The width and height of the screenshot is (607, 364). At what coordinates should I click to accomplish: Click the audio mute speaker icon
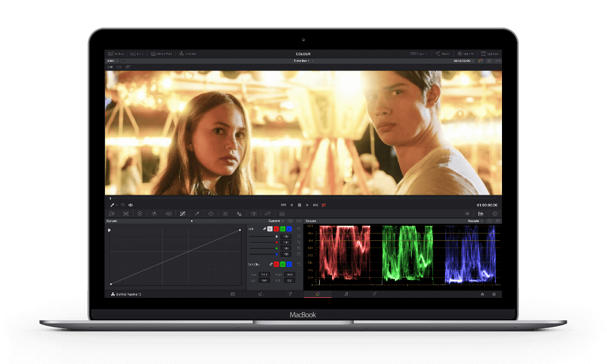(x=131, y=205)
